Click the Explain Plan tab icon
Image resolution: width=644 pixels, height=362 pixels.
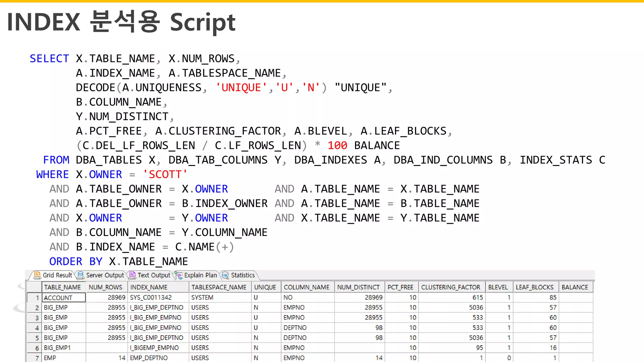click(179, 276)
